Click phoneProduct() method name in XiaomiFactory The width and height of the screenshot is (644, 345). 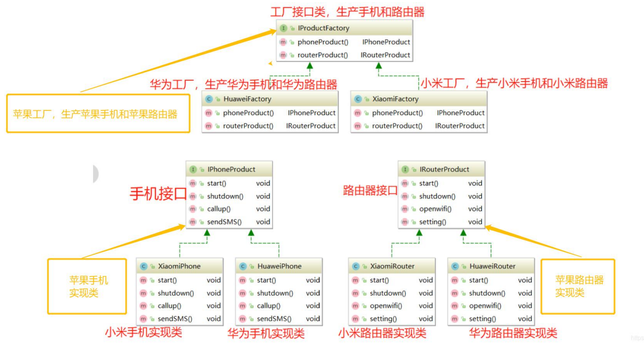[398, 113]
